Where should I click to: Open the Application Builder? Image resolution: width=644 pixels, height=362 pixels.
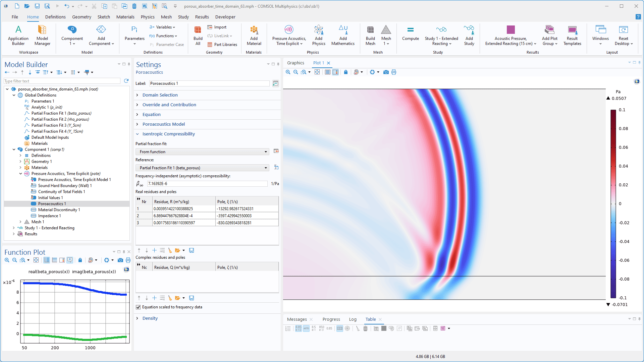18,35
